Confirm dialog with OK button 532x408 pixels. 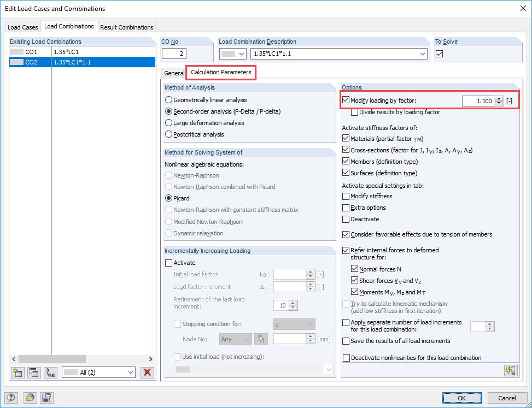[x=462, y=398]
